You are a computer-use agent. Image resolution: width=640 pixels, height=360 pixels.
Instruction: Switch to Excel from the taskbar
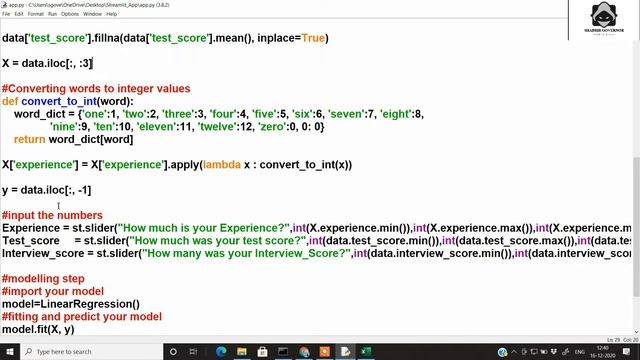point(366,351)
